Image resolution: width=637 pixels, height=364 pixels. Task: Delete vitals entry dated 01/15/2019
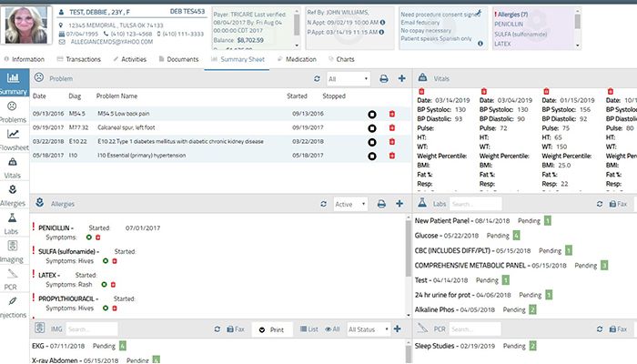coord(546,91)
